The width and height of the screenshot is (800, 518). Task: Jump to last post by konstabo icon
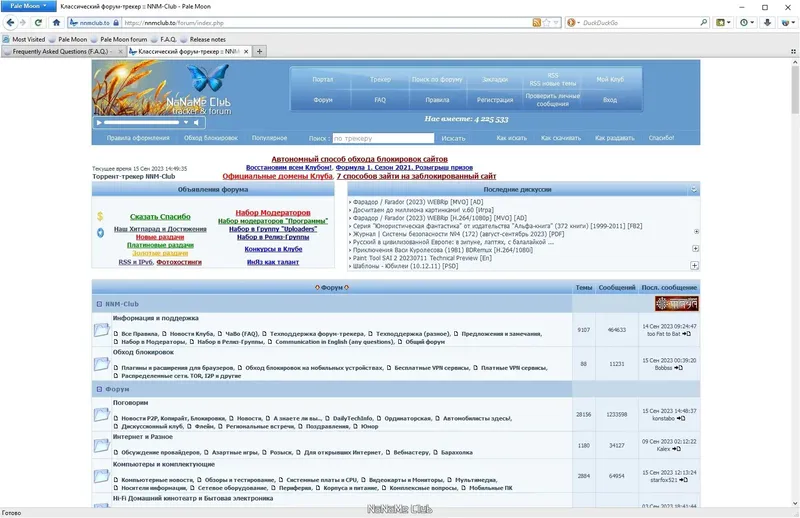(681, 418)
